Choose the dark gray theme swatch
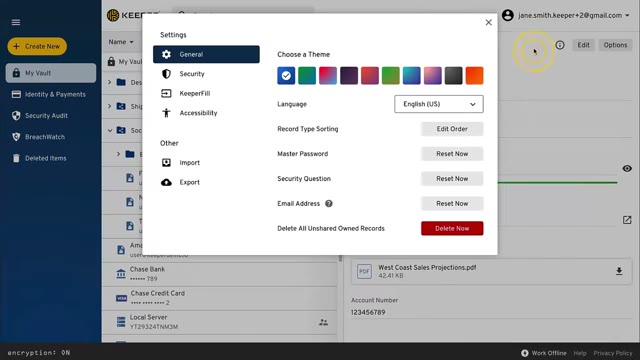Viewport: 640px width, 360px height. point(453,76)
